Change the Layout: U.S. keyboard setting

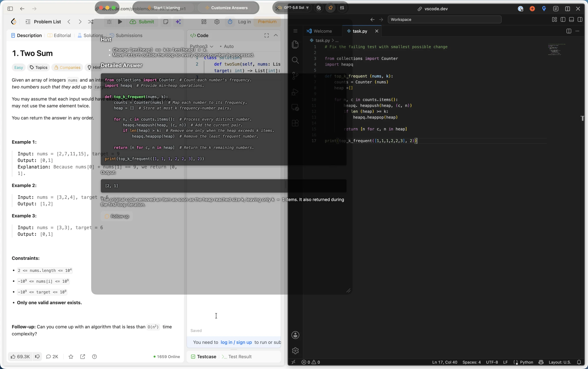click(560, 362)
